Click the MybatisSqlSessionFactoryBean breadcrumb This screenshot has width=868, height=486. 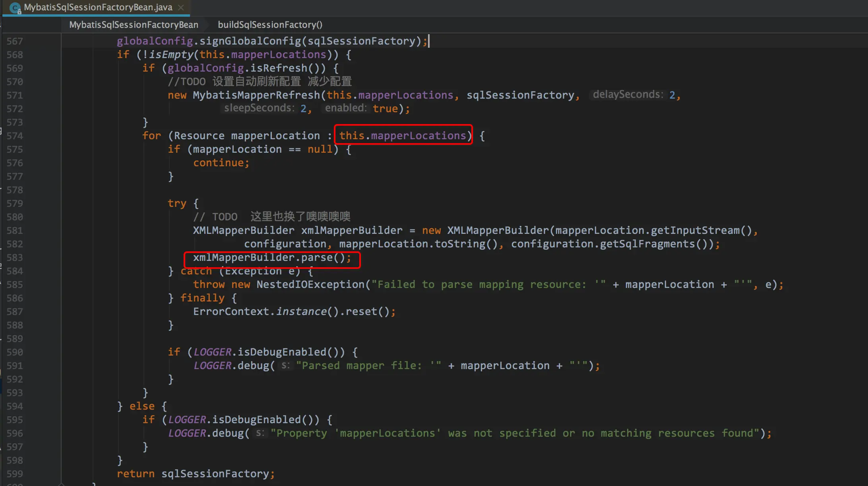coord(134,25)
